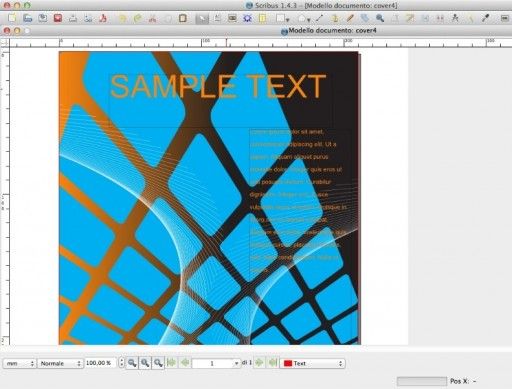Screen dimensions: 512x389
Task: Click the scissors Cut icon
Action: click(152, 18)
